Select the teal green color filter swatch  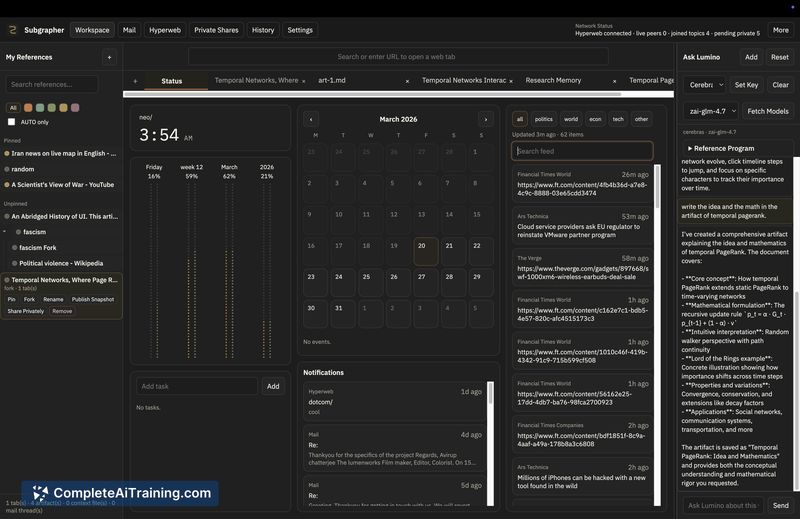tap(40, 108)
